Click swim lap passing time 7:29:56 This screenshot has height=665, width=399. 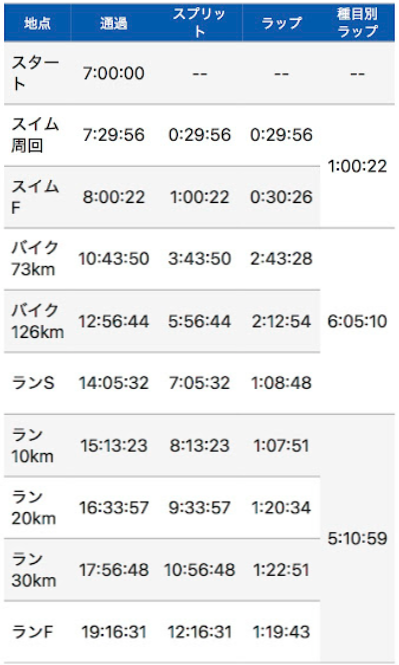(x=114, y=135)
